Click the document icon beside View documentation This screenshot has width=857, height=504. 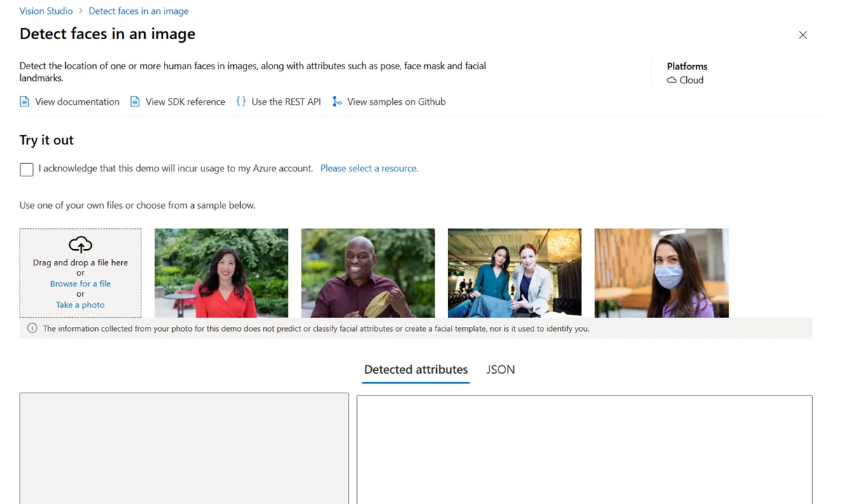tap(25, 101)
